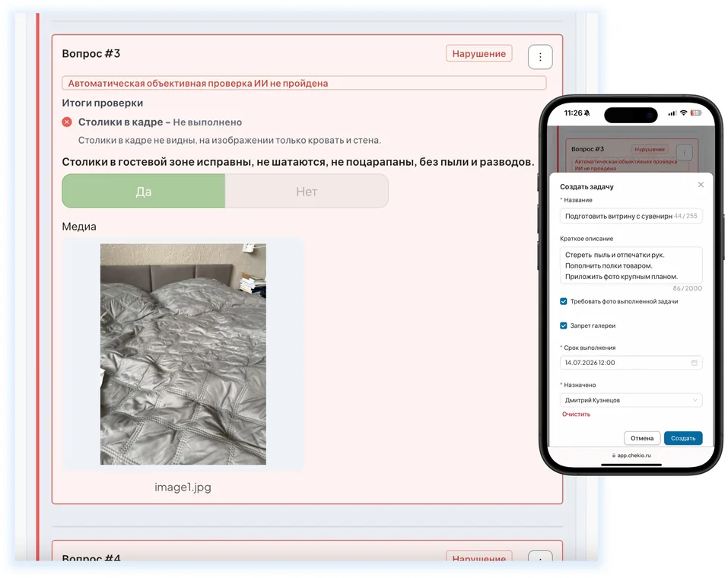Click the Нарушение badge on Вопрос #3
The image size is (728, 578).
(x=478, y=53)
